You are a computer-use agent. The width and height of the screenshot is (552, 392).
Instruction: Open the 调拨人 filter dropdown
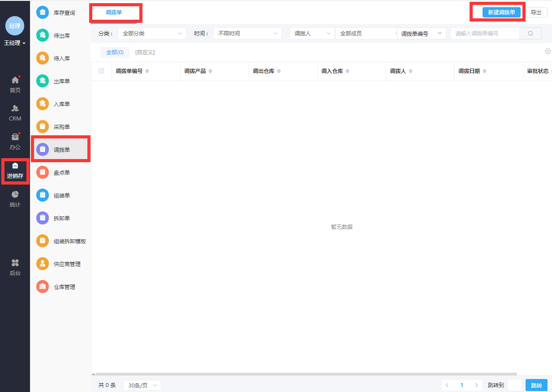(312, 33)
